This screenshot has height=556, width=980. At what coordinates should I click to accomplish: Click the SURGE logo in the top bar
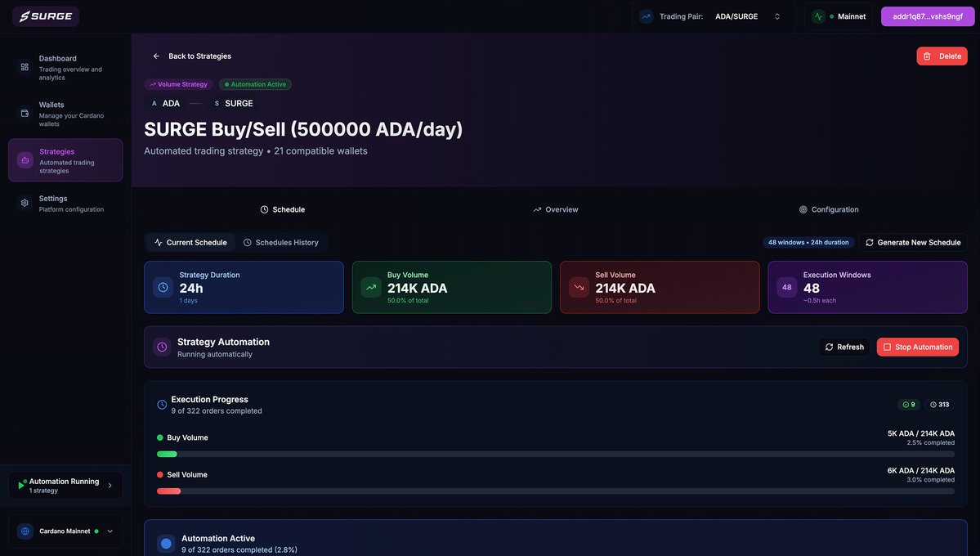[44, 14]
